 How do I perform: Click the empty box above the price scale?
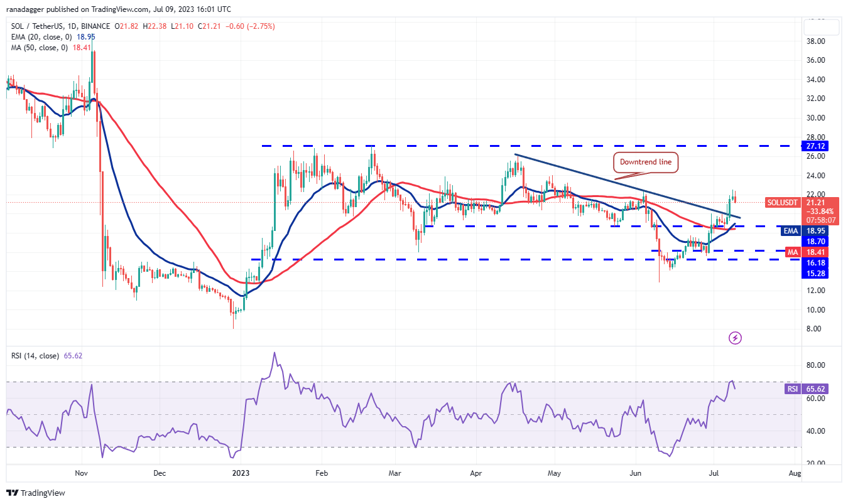[822, 27]
